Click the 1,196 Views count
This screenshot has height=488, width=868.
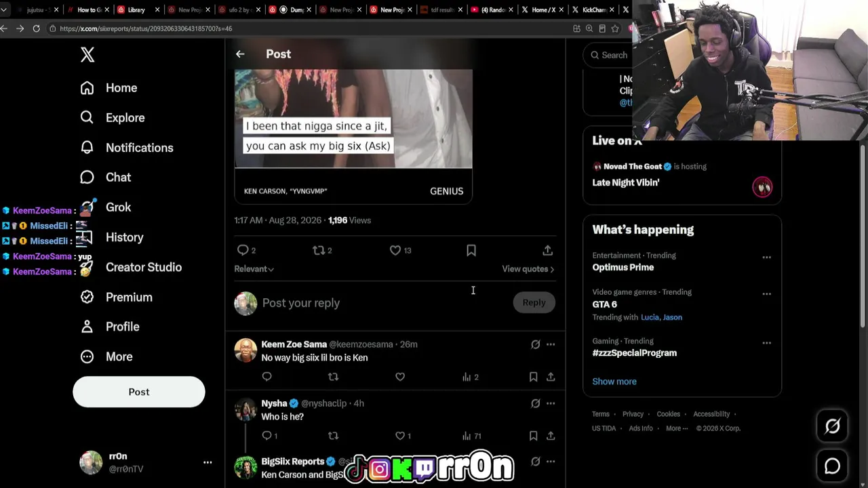349,220
